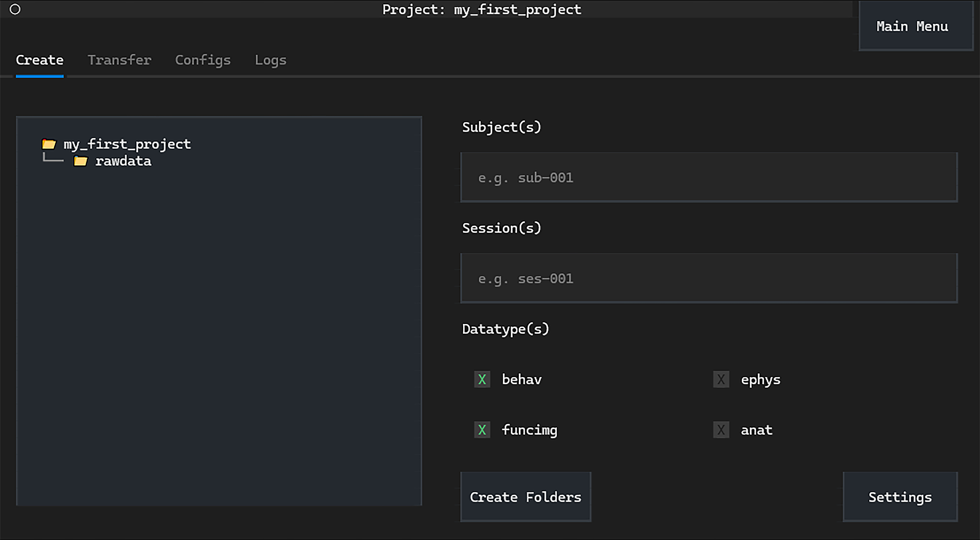
Task: Click the circle icon in the top-left corner
Action: 15,9
